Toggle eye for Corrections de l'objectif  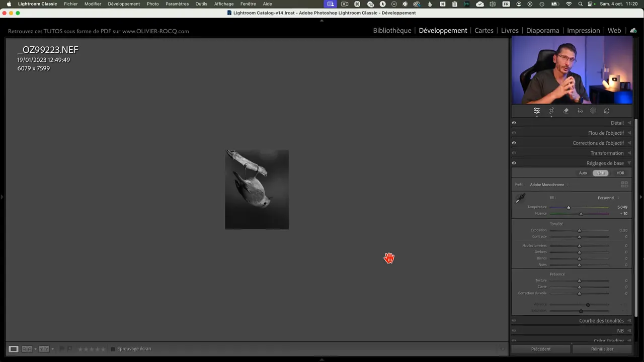pyautogui.click(x=514, y=143)
